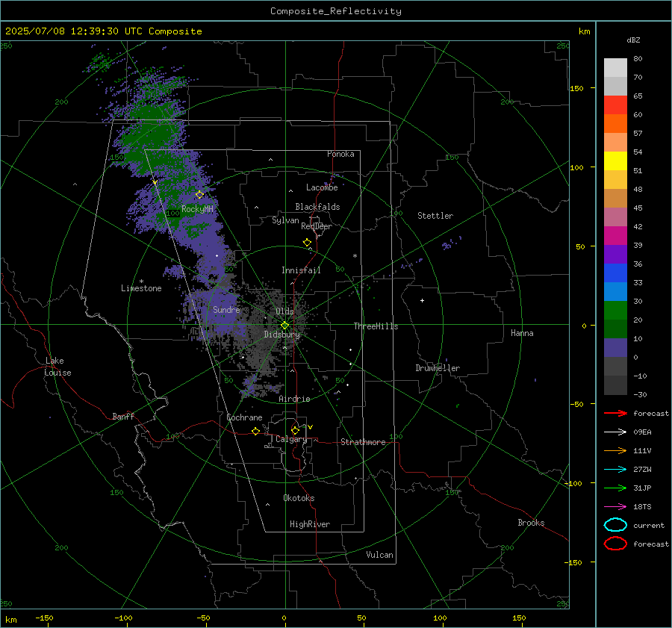Click the asterisk marker above Limestone
672x628 pixels.
click(141, 282)
